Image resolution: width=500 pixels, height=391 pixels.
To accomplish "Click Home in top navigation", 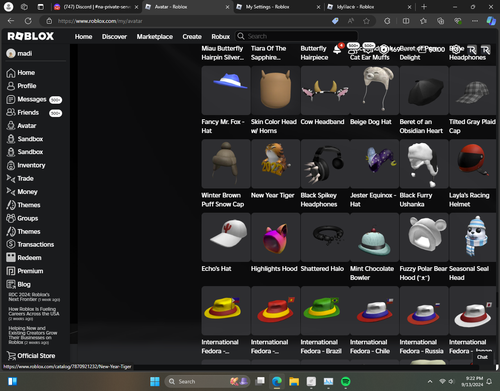I will pos(83,37).
